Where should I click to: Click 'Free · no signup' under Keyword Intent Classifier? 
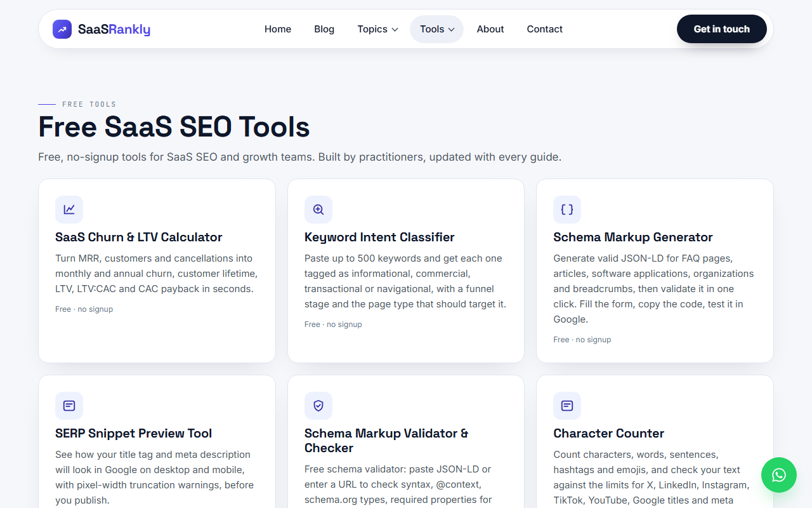[x=333, y=324]
